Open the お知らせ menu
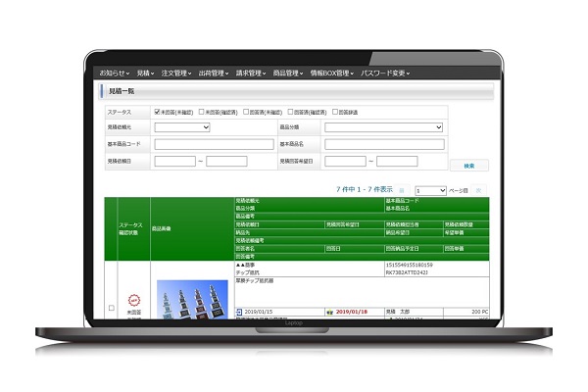Viewport: 588px width, 392px height. (115, 73)
